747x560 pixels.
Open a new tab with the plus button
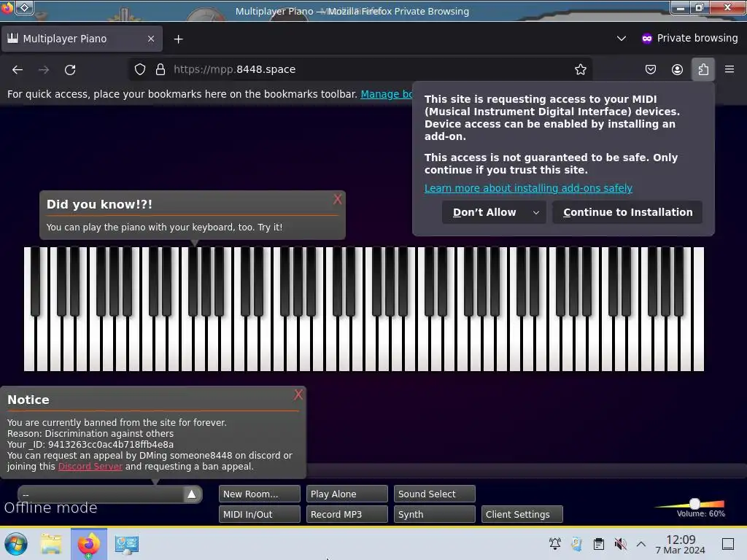(178, 39)
